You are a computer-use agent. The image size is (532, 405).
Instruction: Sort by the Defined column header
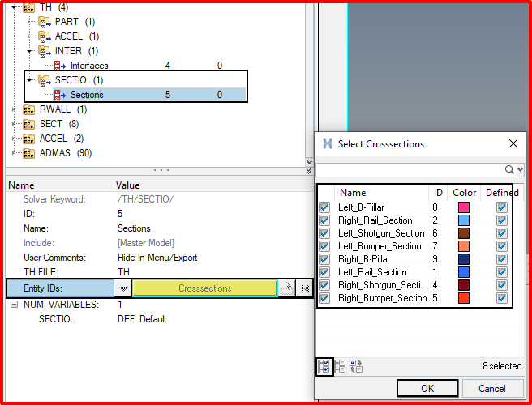(502, 193)
